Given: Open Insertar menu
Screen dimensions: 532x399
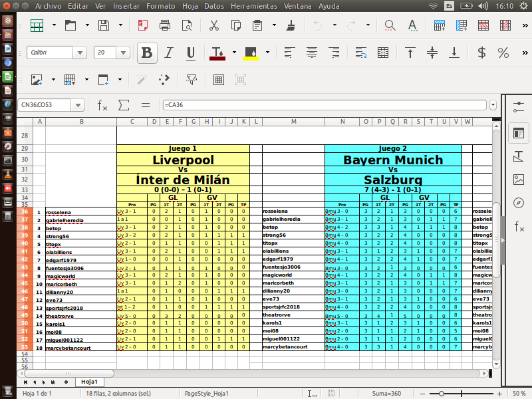Looking at the screenshot, I should pyautogui.click(x=126, y=6).
